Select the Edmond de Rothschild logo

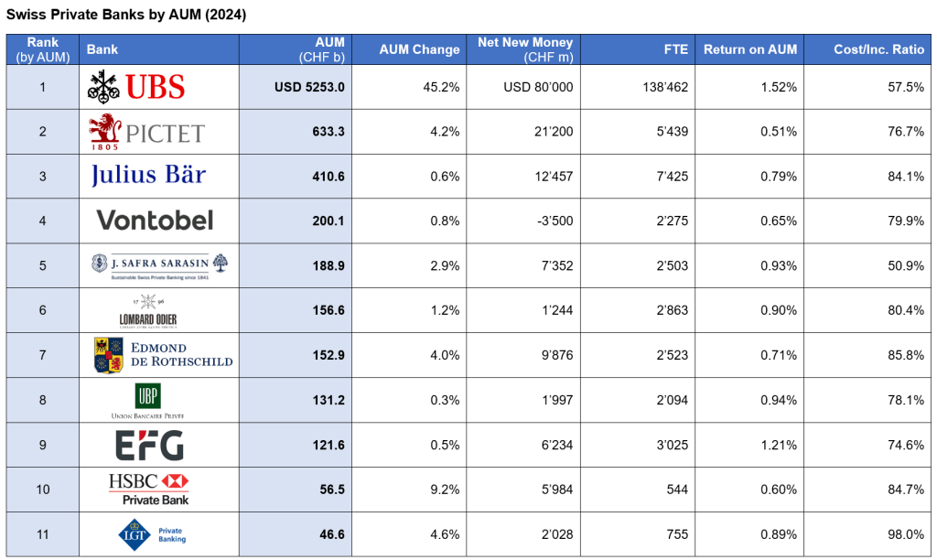pyautogui.click(x=163, y=355)
